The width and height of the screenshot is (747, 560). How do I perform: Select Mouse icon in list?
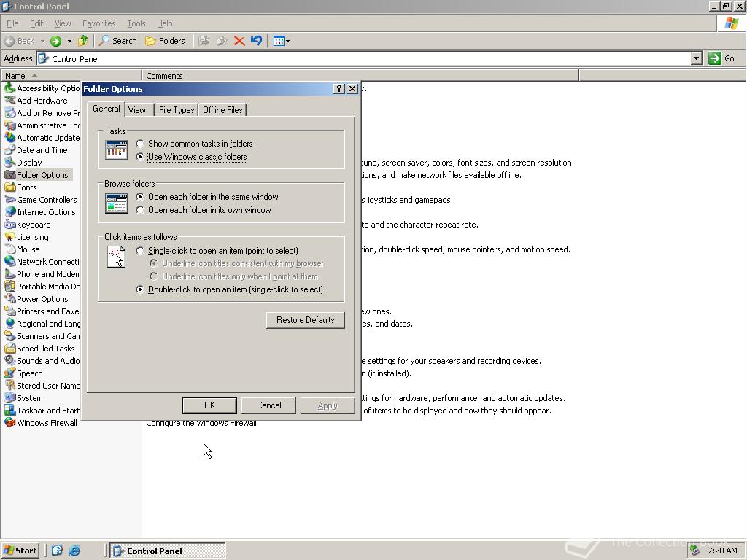pyautogui.click(x=10, y=249)
